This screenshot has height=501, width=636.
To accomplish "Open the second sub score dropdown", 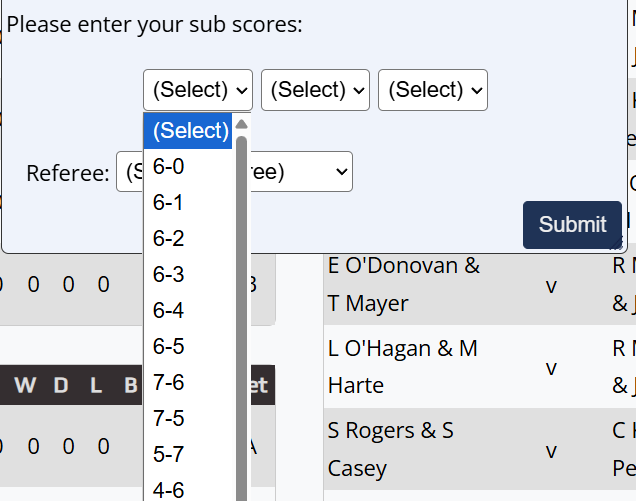I will (315, 90).
